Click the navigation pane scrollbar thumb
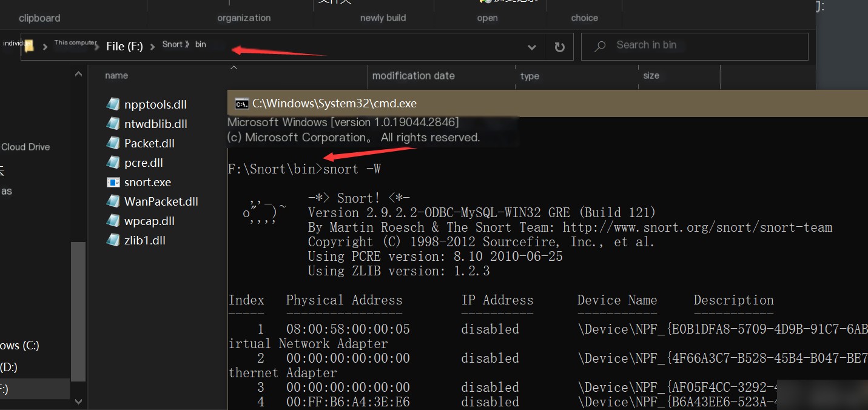 click(x=78, y=311)
